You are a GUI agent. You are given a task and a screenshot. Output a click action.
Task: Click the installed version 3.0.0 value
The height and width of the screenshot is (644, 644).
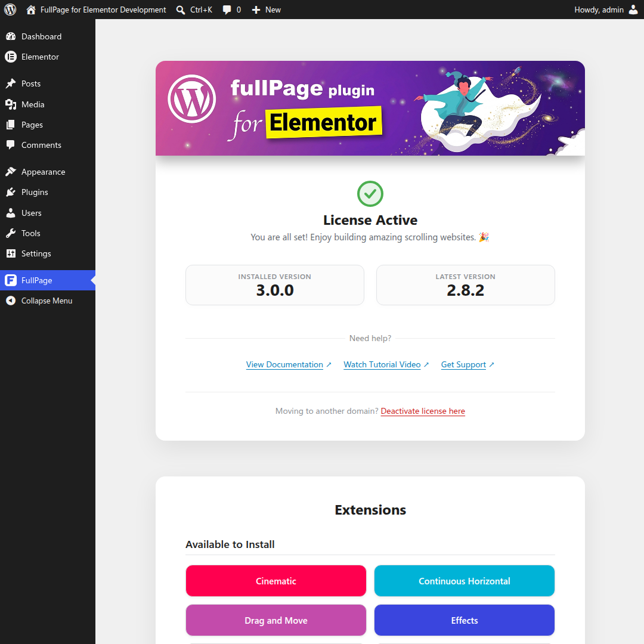(x=275, y=290)
